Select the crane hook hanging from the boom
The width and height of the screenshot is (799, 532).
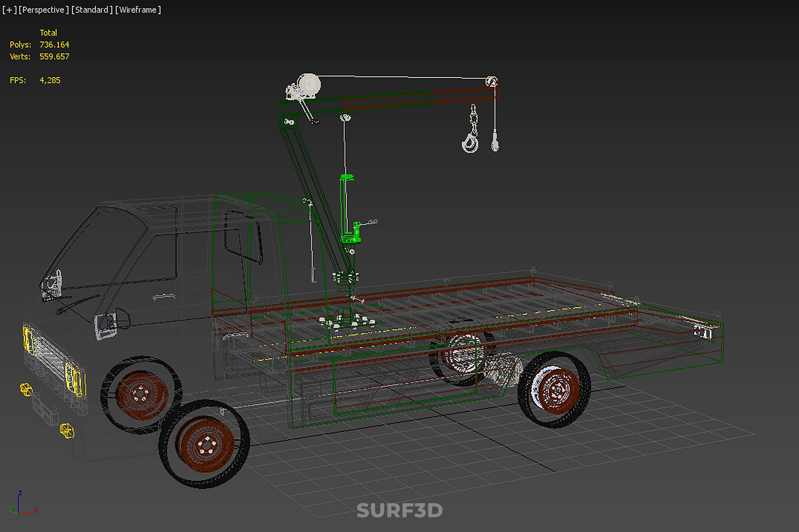[x=470, y=143]
